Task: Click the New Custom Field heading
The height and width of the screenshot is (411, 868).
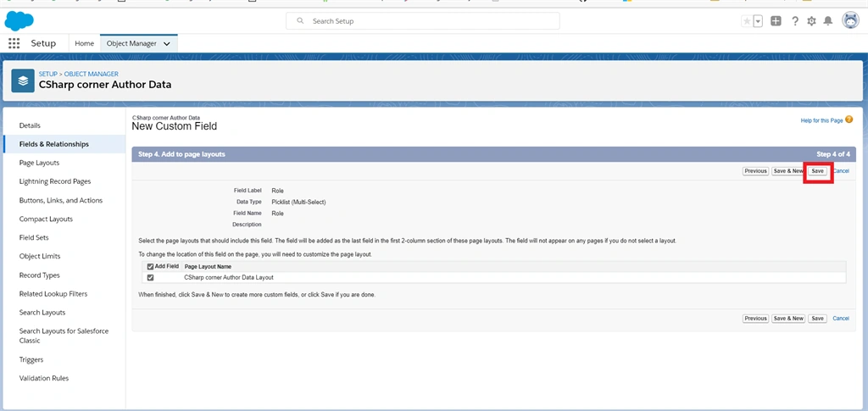Action: tap(175, 126)
